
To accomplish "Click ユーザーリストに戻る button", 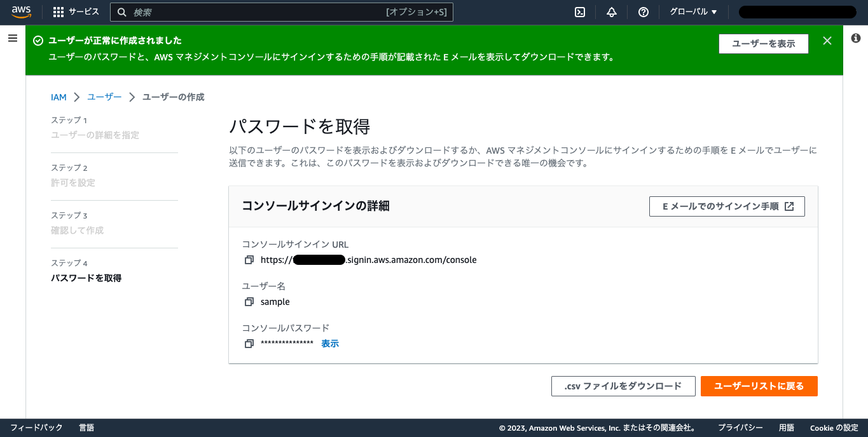I will tap(759, 386).
